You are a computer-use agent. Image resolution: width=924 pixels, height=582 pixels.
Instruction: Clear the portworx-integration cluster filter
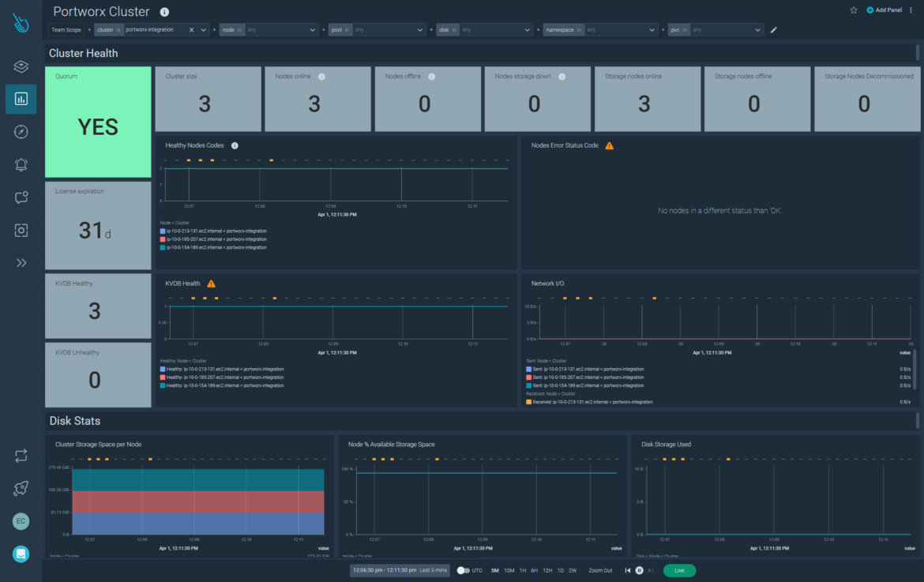click(191, 30)
